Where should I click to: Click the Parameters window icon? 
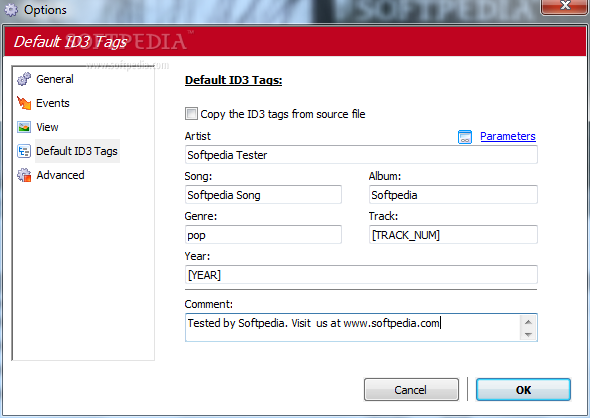tap(465, 137)
